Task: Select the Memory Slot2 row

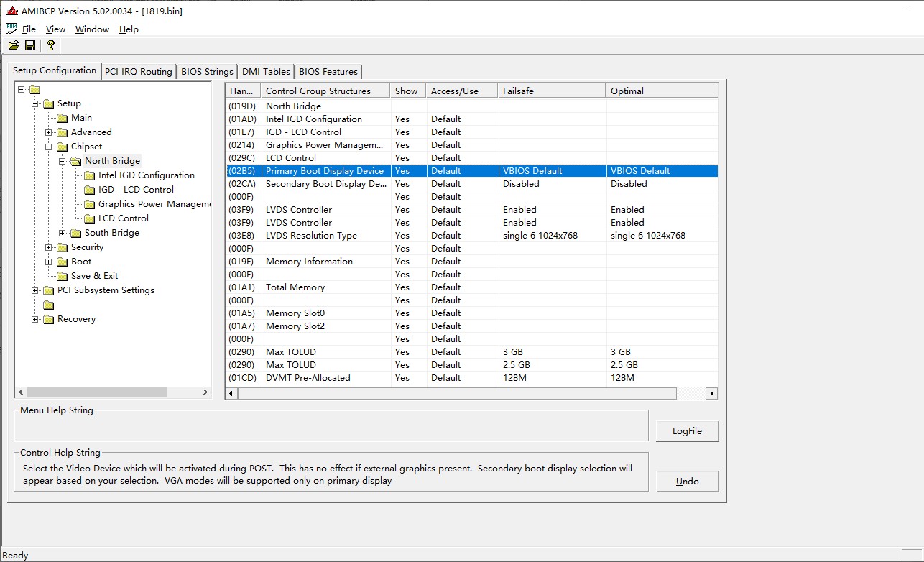Action: [472, 326]
